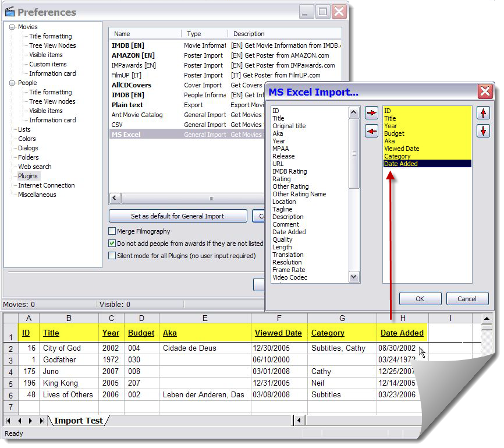504x448 pixels.
Task: Select Plugins in preferences tree
Action: click(27, 176)
